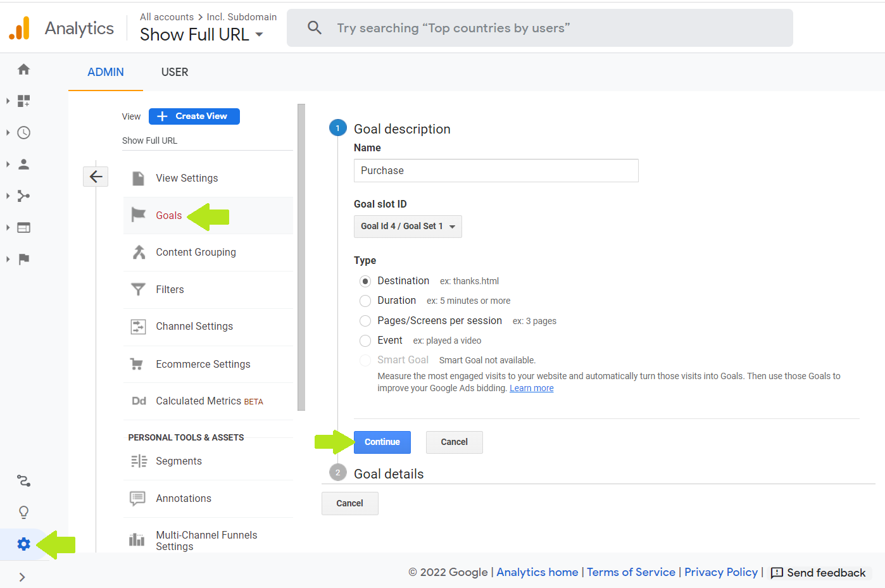Click the Calculated Metrics Dd icon
885x588 pixels.
point(139,401)
